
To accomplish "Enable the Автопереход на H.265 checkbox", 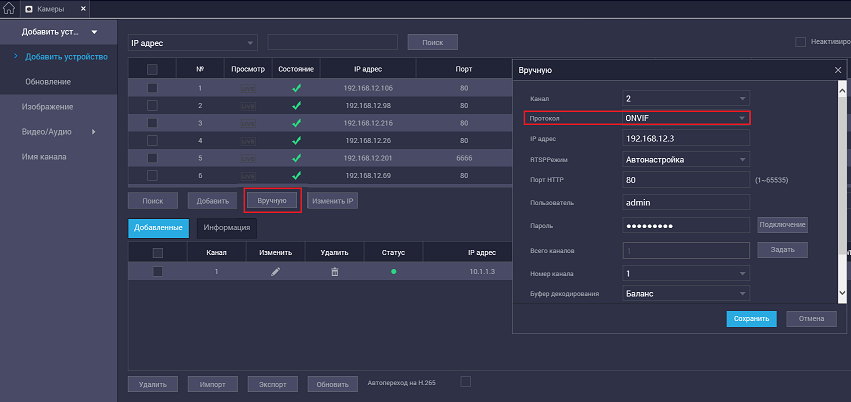I will (464, 381).
